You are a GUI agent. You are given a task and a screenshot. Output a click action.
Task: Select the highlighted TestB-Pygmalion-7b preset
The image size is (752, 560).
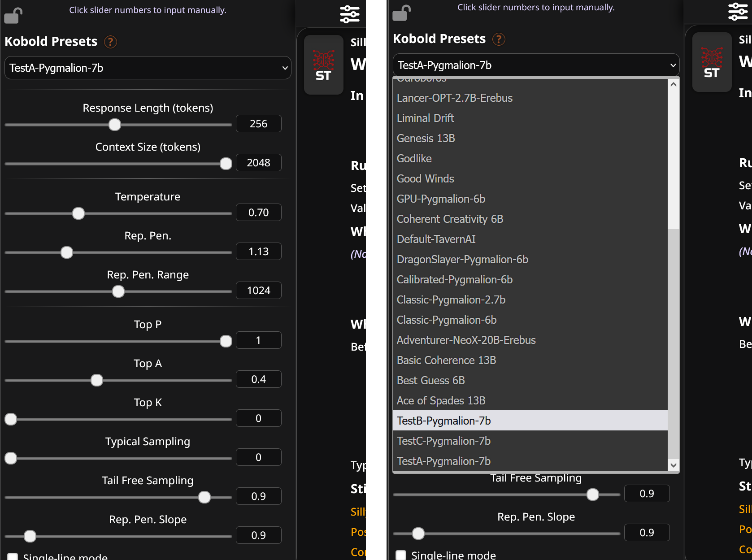click(x=530, y=421)
